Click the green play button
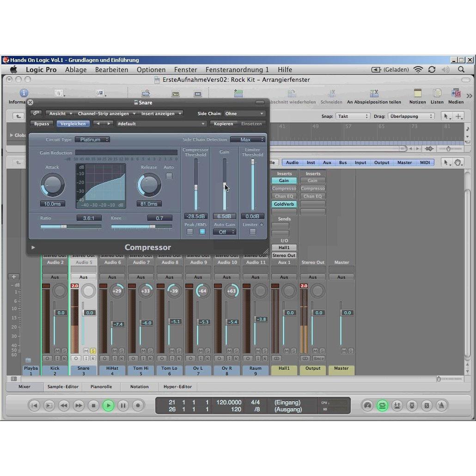Image resolution: width=476 pixels, height=476 pixels. click(108, 405)
